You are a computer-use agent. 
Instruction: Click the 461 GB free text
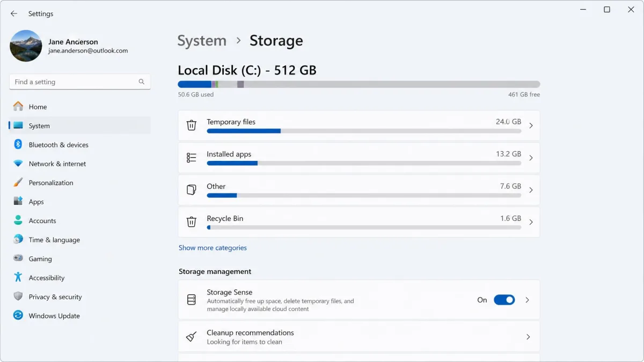tap(524, 94)
